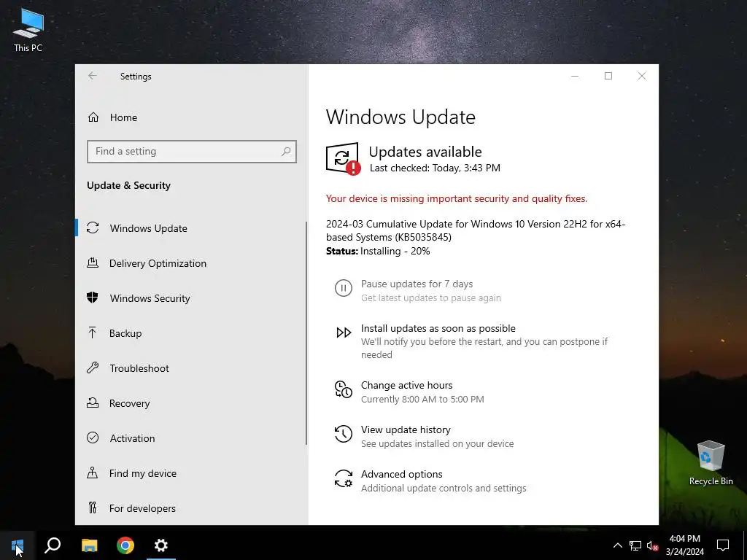Click the Find a setting search box

click(192, 152)
